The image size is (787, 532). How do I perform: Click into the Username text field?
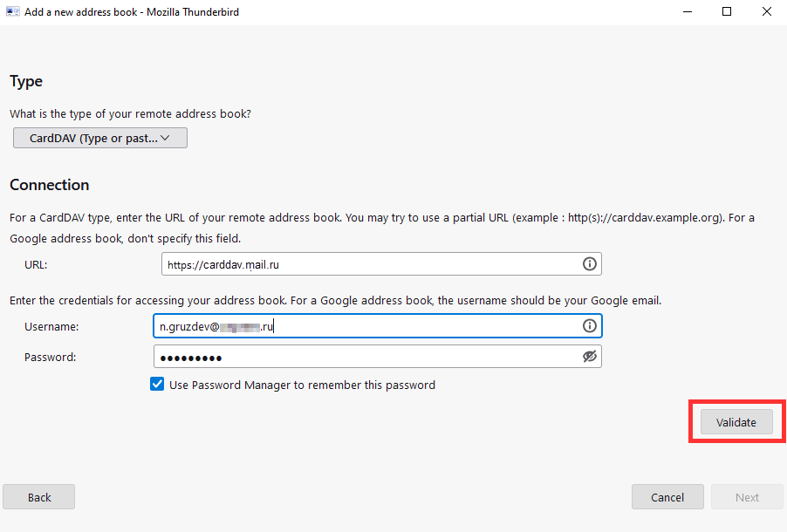[419, 326]
